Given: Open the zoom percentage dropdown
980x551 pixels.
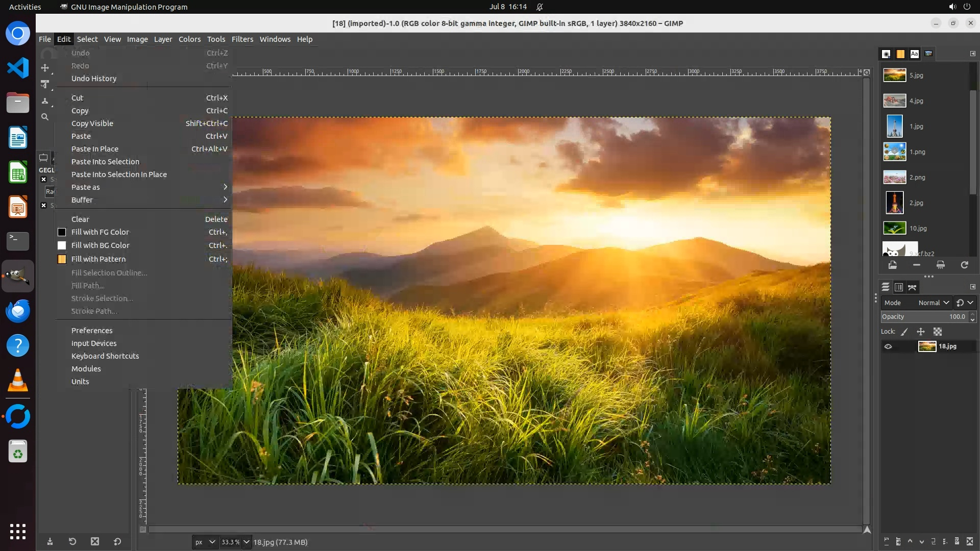Looking at the screenshot, I should (x=247, y=542).
